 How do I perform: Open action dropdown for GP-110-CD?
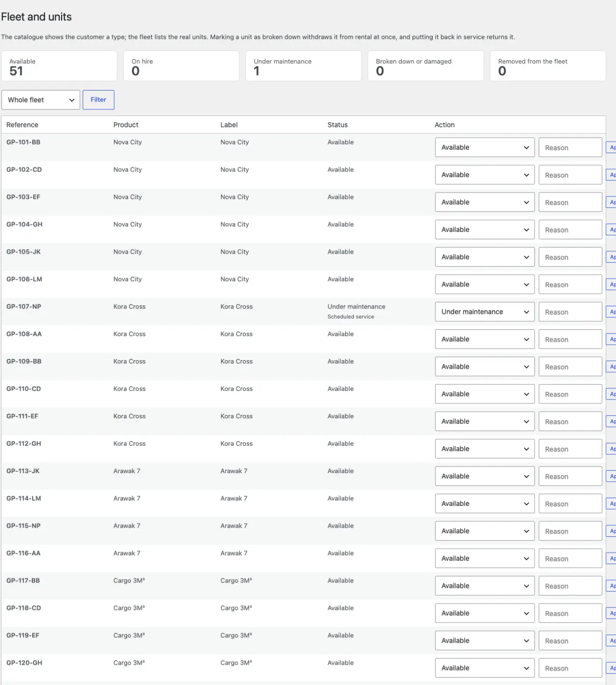click(485, 394)
